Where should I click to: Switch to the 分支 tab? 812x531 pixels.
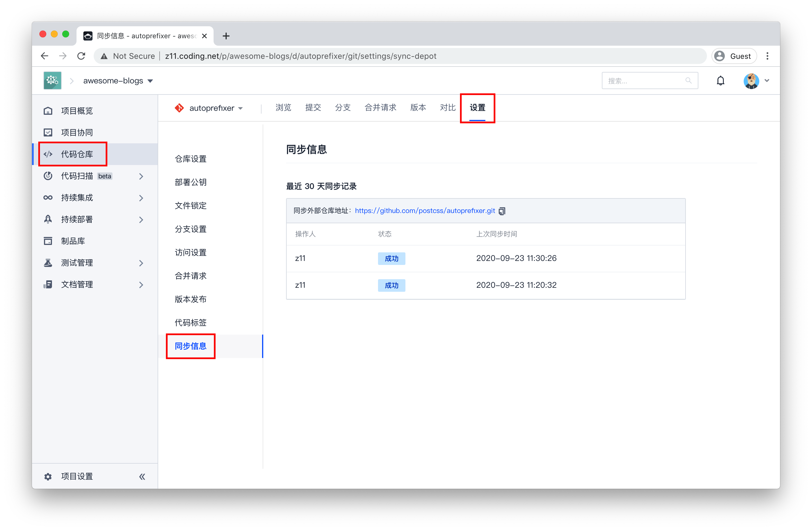(343, 108)
